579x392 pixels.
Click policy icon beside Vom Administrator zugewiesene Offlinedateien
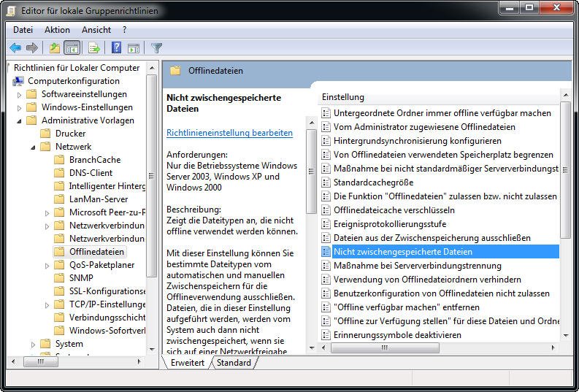[x=326, y=126]
